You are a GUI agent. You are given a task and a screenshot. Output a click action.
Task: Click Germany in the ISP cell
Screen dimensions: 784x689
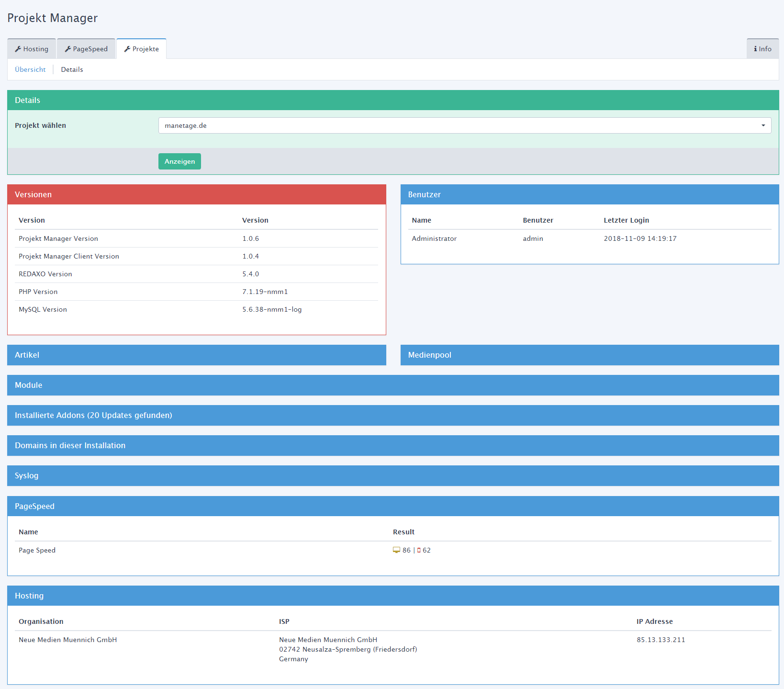pyautogui.click(x=293, y=659)
